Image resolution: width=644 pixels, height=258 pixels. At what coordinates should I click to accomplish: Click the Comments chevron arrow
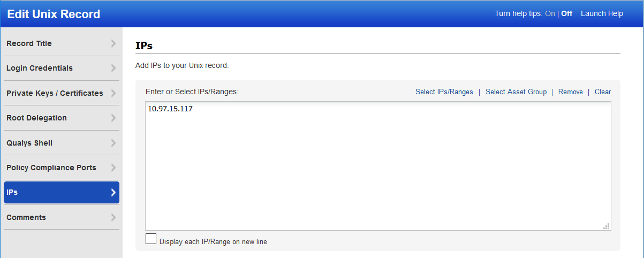[x=113, y=217]
